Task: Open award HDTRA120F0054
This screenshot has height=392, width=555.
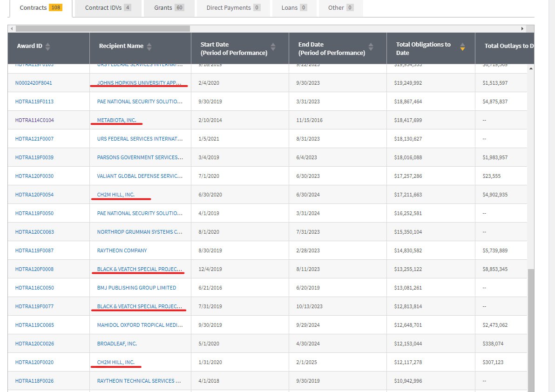Action: (34, 195)
